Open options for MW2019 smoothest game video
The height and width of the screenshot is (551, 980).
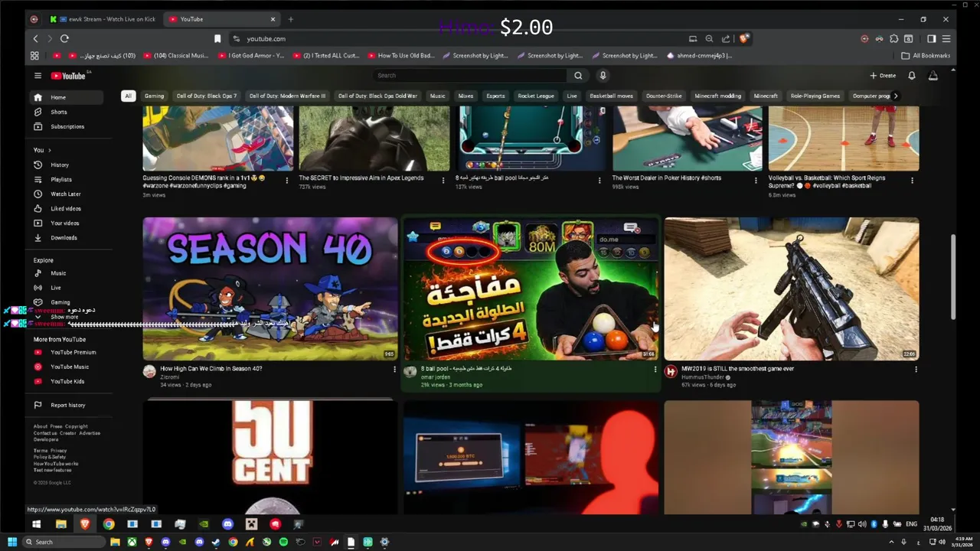(x=916, y=370)
